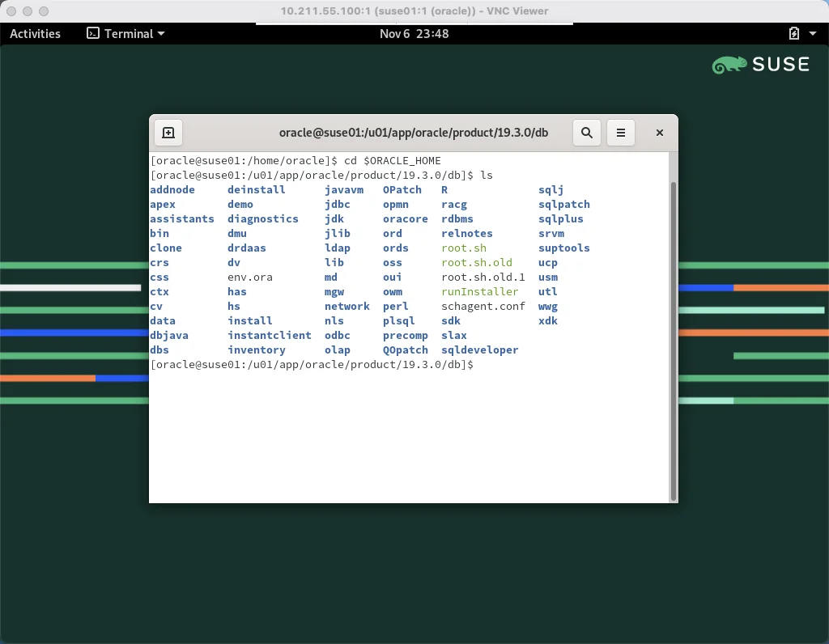Click the terminal window title bar text
The width and height of the screenshot is (829, 644).
(414, 133)
